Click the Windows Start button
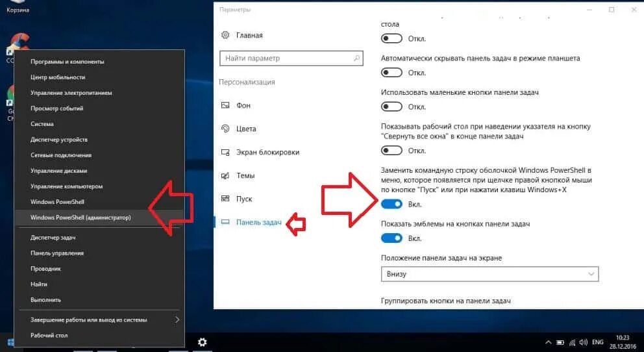The height and width of the screenshot is (352, 644). click(10, 342)
